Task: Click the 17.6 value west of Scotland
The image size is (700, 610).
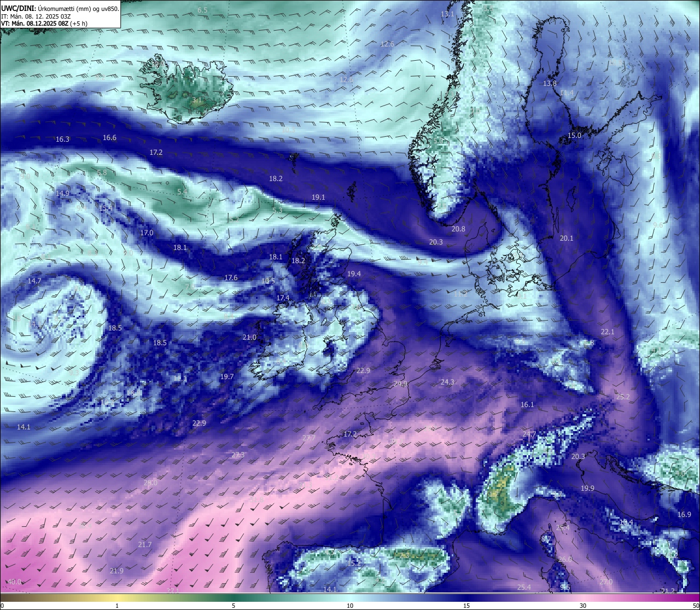Action: 231,278
